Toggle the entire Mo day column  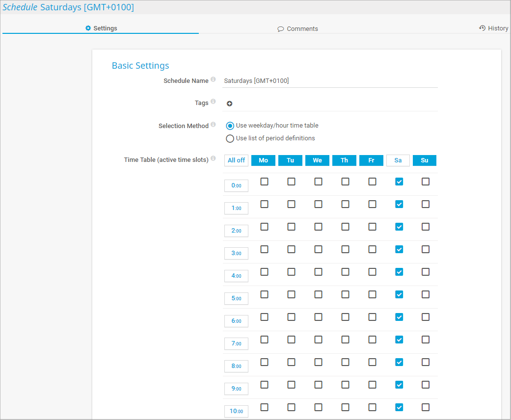[x=264, y=160]
